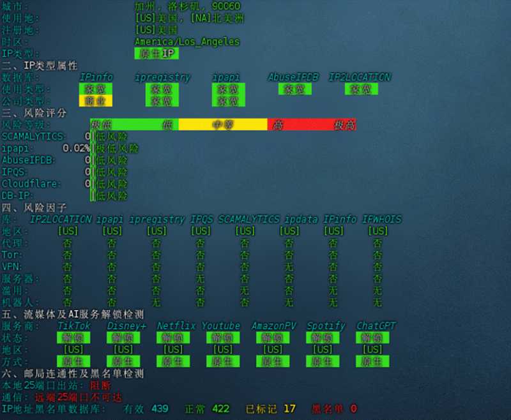The height and width of the screenshot is (420, 511).
Task: Click the Disney+ service column header
Action: [126, 326]
